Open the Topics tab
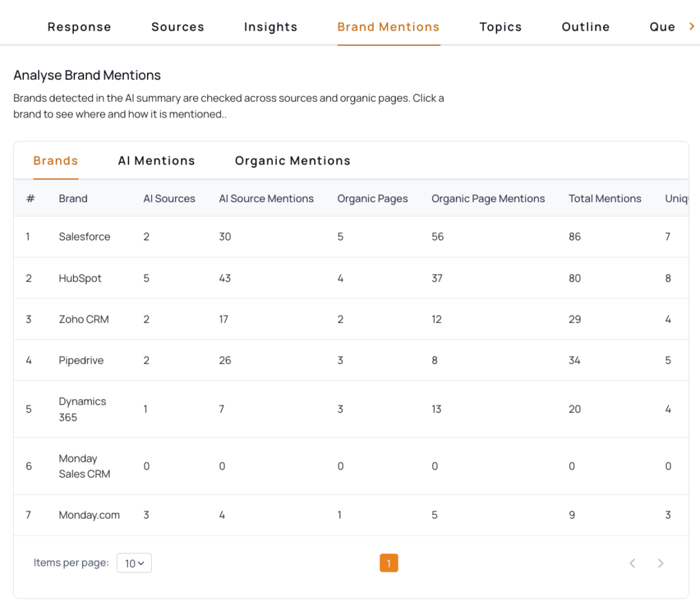The height and width of the screenshot is (606, 700). pos(500,27)
